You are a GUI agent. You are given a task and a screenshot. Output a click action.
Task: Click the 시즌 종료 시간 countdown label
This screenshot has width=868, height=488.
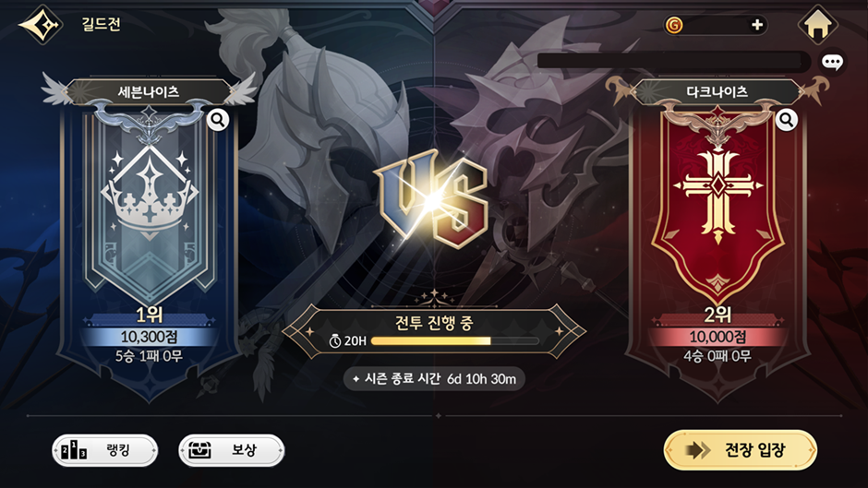coord(434,379)
